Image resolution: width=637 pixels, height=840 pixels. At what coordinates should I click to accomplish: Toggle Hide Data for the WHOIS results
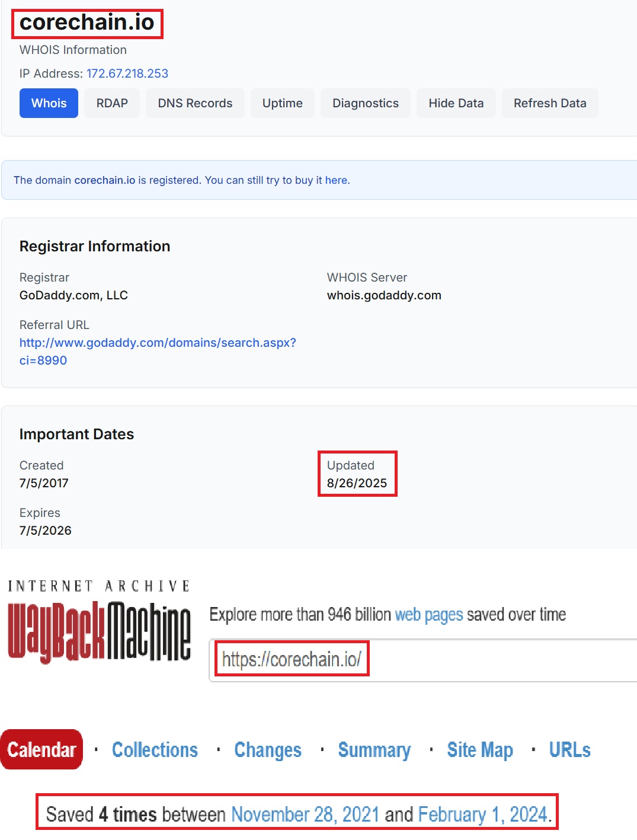455,103
